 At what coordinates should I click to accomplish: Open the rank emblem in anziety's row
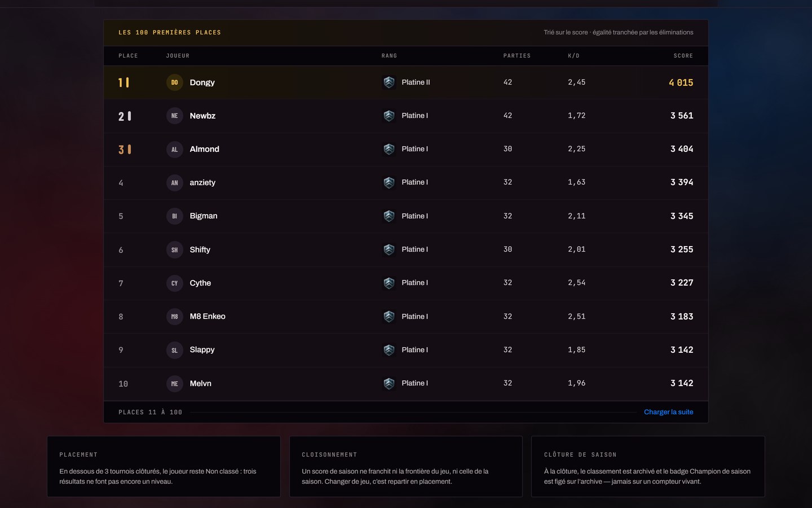389,182
